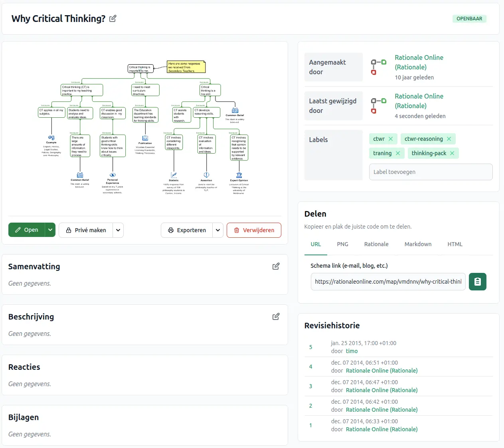Open revision author link timo
The height and width of the screenshot is (448, 504).
click(352, 351)
